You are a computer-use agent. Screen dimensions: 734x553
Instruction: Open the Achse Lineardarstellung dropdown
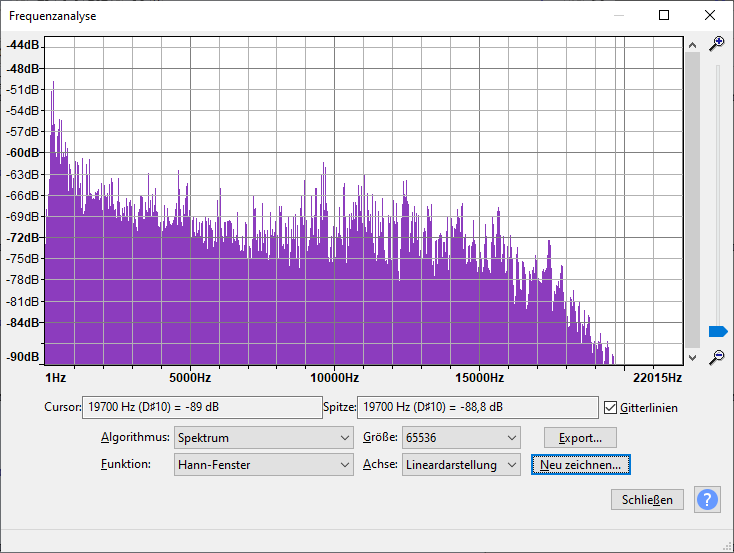click(461, 465)
